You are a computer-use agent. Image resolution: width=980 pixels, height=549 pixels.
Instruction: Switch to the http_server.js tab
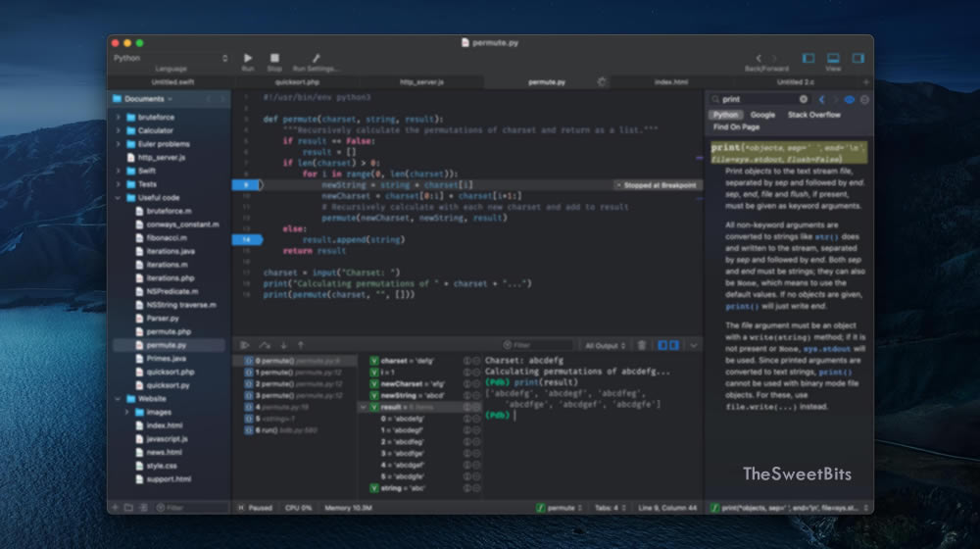[x=421, y=82]
